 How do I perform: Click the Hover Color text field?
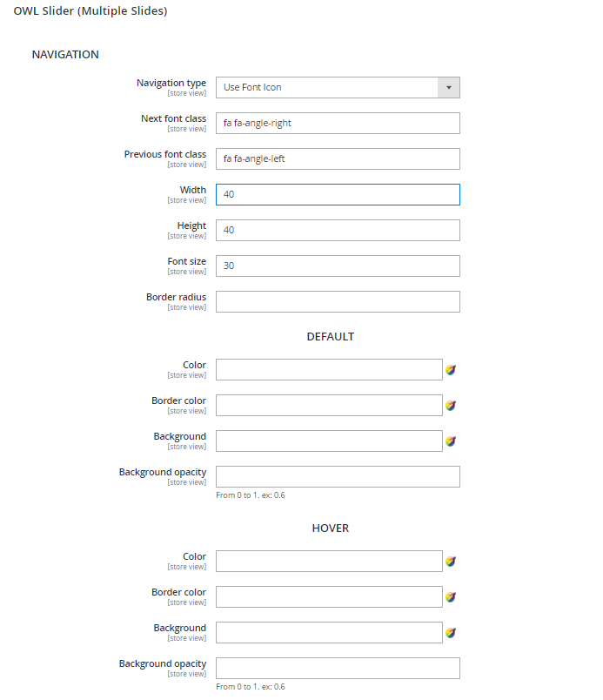point(329,562)
